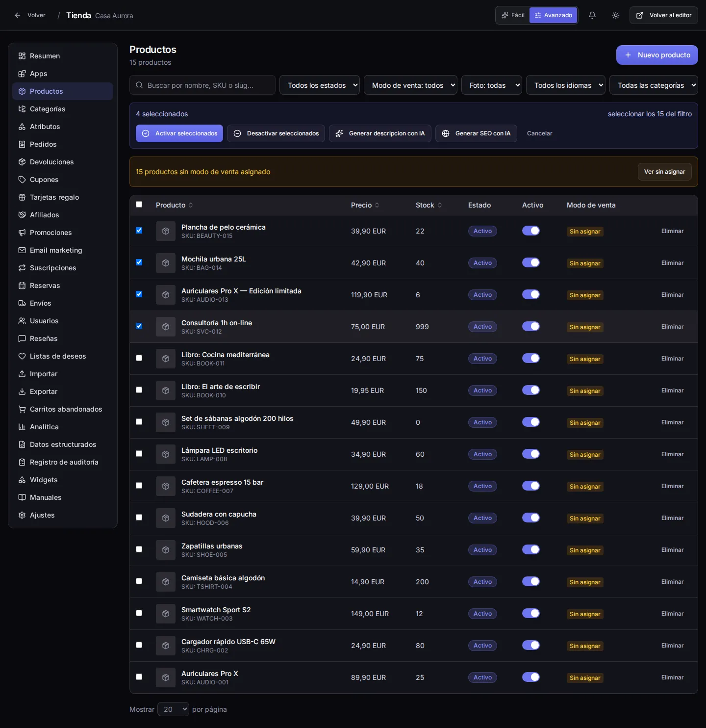The height and width of the screenshot is (728, 706).
Task: Click the Promociones megaphone icon
Action: tap(22, 233)
